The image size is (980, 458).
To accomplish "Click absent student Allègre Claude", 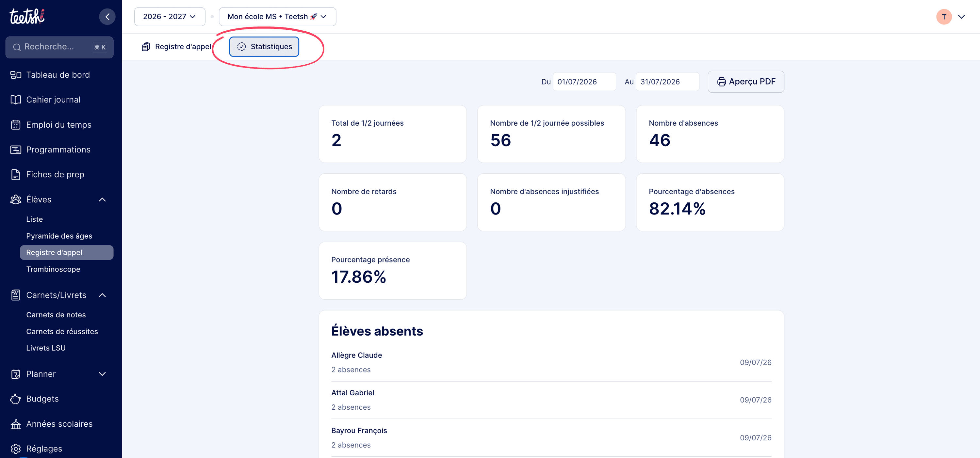I will (551, 362).
